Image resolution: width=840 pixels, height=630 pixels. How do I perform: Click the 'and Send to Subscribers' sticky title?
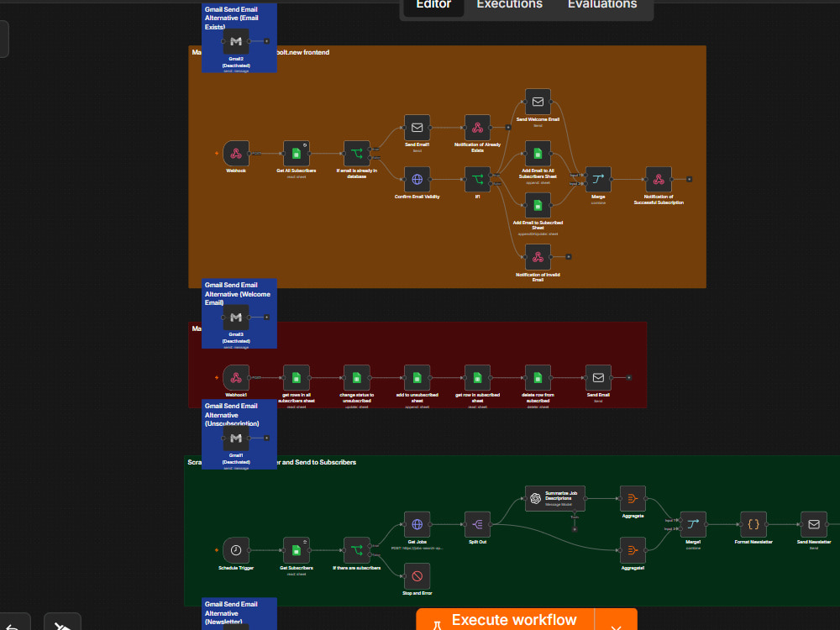pyautogui.click(x=318, y=462)
